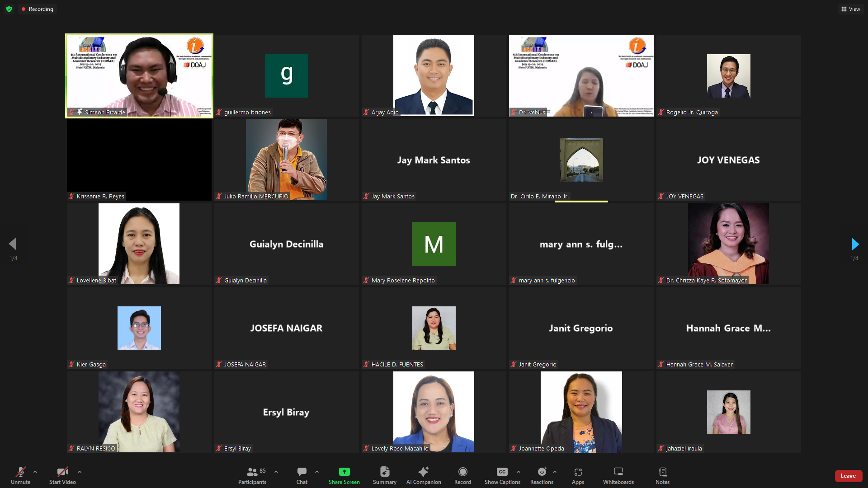Open the Chat panel
The width and height of the screenshot is (868, 488).
coord(302,475)
